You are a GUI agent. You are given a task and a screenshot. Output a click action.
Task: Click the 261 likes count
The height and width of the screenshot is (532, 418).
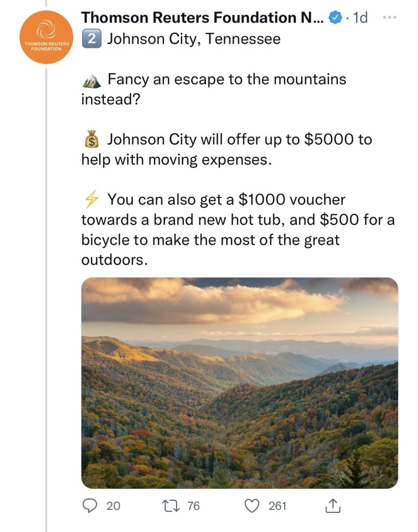point(277,506)
